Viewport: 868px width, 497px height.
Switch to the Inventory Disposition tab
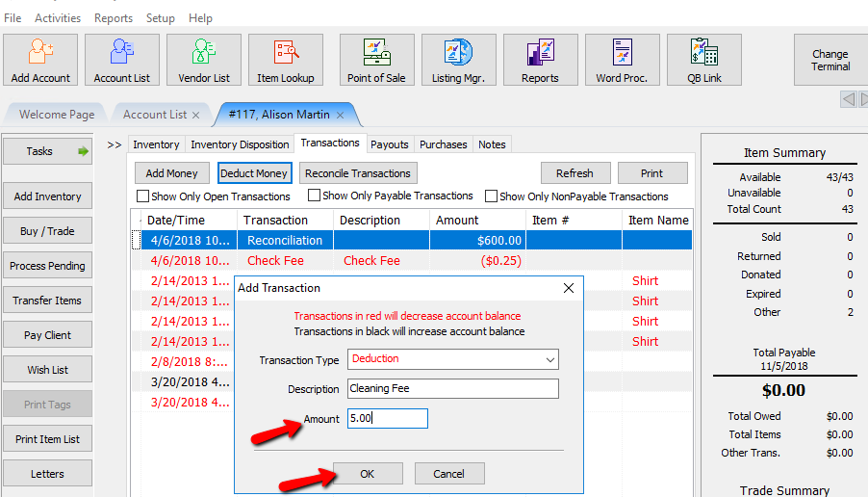tap(240, 144)
